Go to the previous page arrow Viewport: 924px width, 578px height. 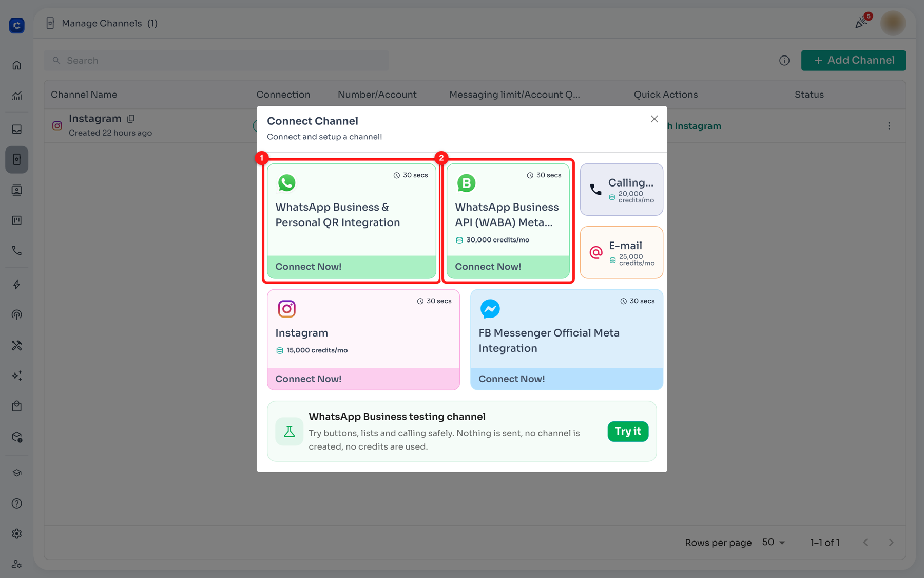point(865,543)
